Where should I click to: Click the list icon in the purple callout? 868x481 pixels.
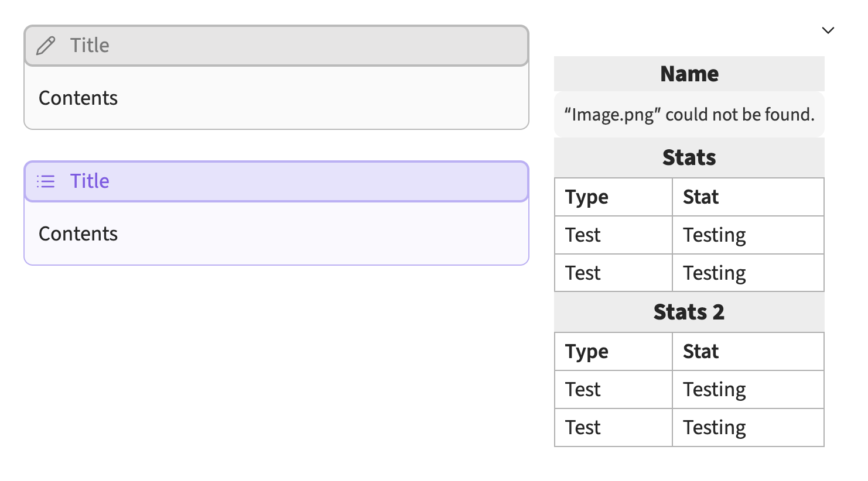(46, 181)
